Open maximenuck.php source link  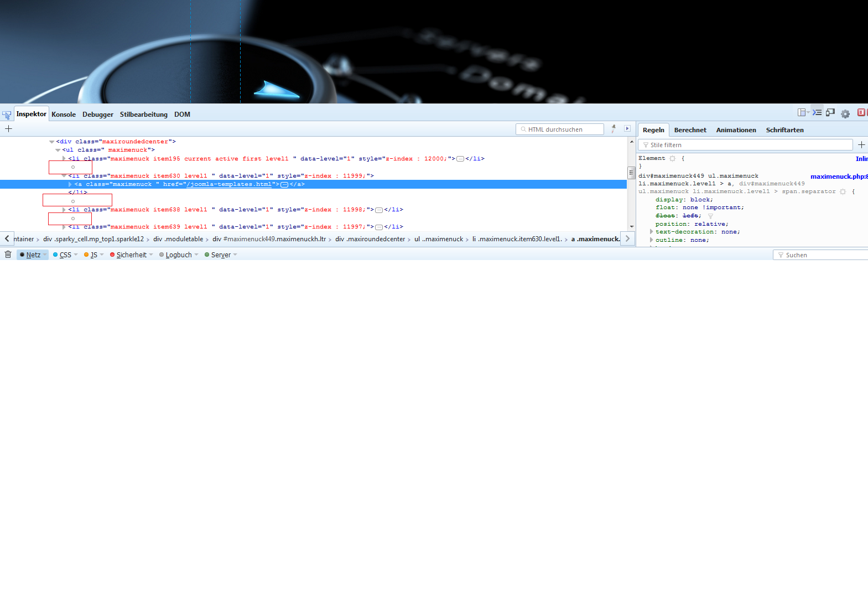[x=839, y=176]
